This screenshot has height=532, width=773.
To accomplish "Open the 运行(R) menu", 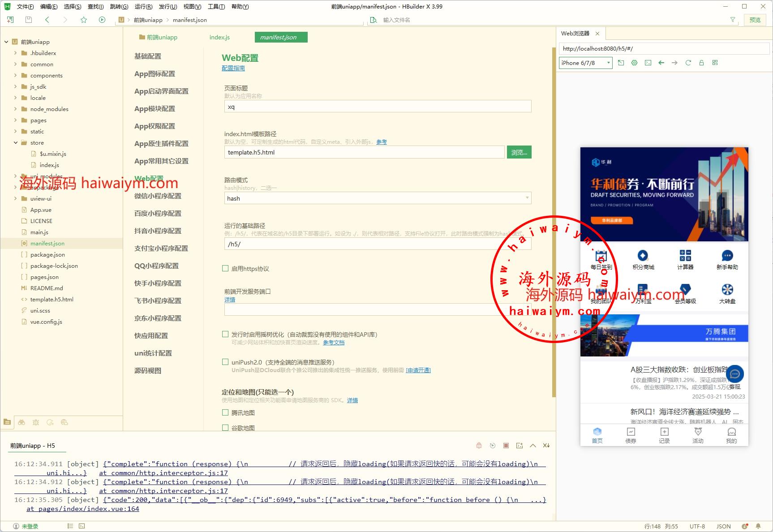I will [x=143, y=7].
